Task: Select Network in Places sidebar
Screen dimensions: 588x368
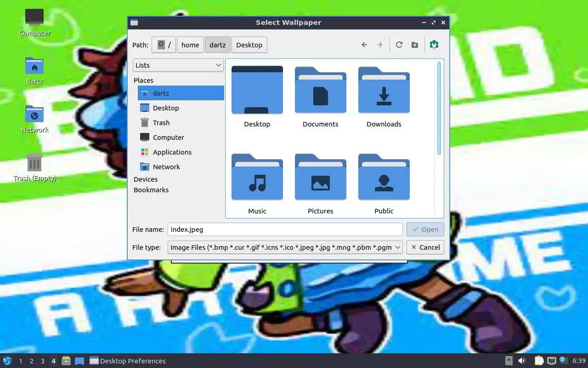Action: tap(181, 167)
